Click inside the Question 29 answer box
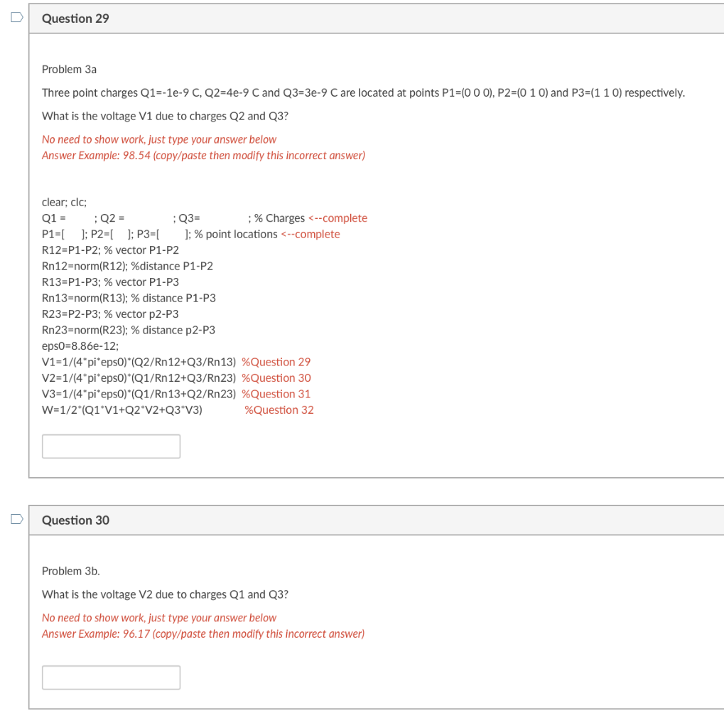 point(111,446)
